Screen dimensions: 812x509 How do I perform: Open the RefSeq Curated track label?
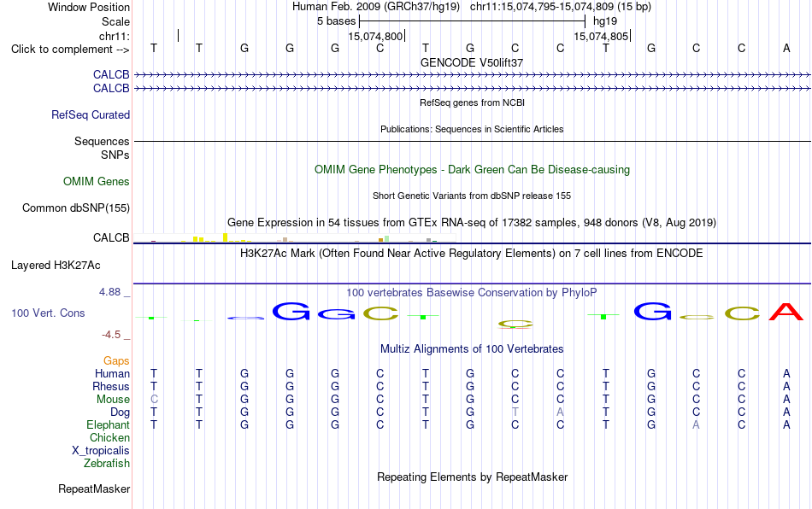tap(90, 114)
